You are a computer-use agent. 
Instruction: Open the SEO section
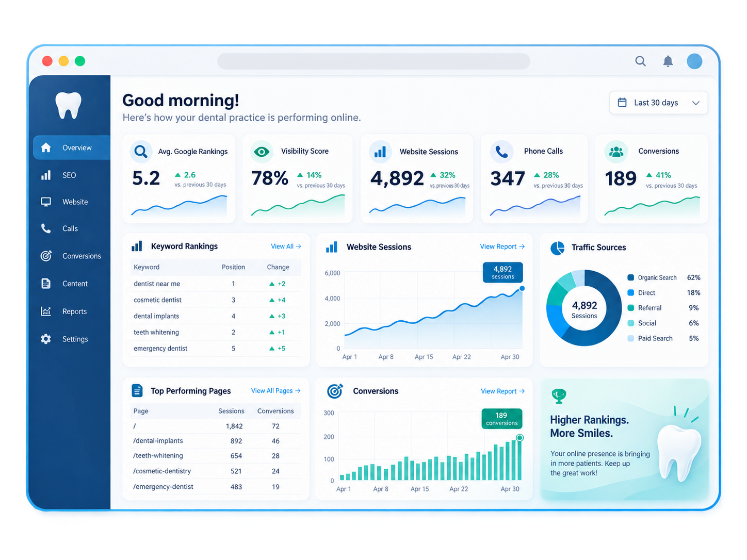tap(69, 175)
